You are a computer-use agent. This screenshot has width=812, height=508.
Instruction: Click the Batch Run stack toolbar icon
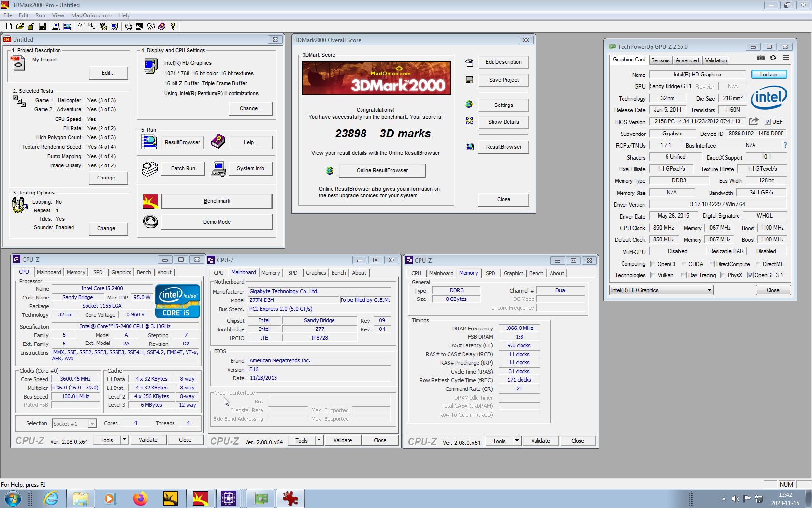coord(150,26)
